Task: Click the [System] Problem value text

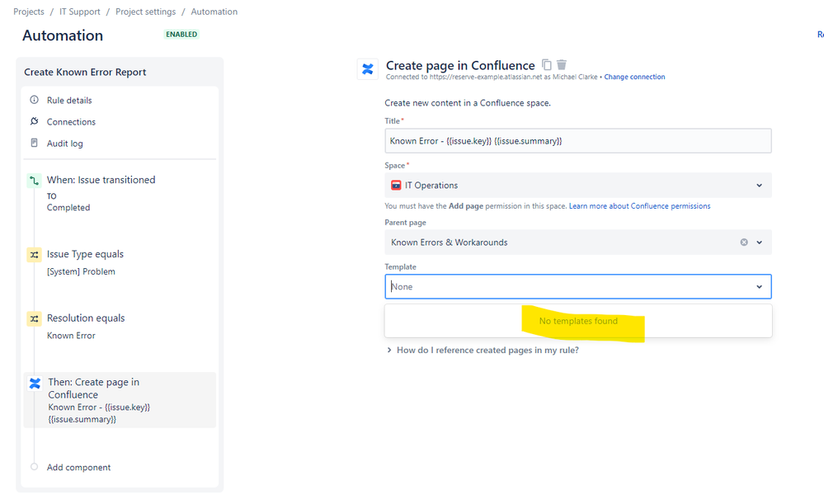Action: coord(81,271)
